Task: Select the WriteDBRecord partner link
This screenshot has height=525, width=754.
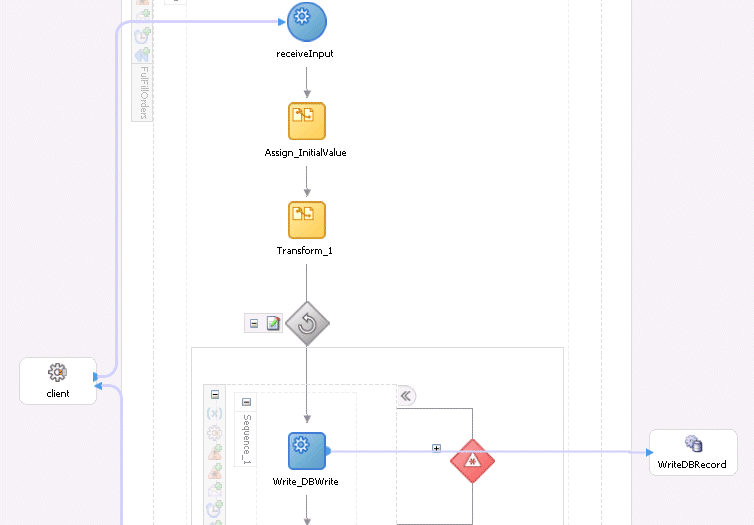Action: (x=693, y=452)
